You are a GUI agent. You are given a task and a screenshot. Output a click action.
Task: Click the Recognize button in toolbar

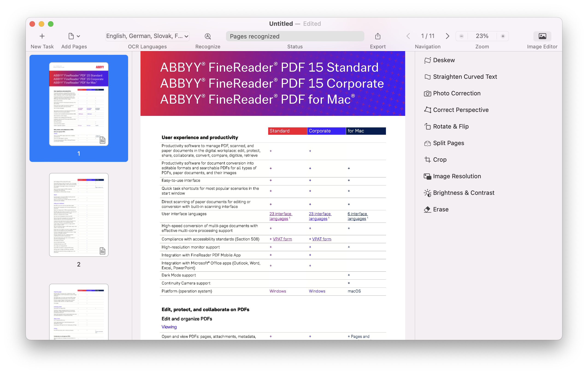click(207, 36)
